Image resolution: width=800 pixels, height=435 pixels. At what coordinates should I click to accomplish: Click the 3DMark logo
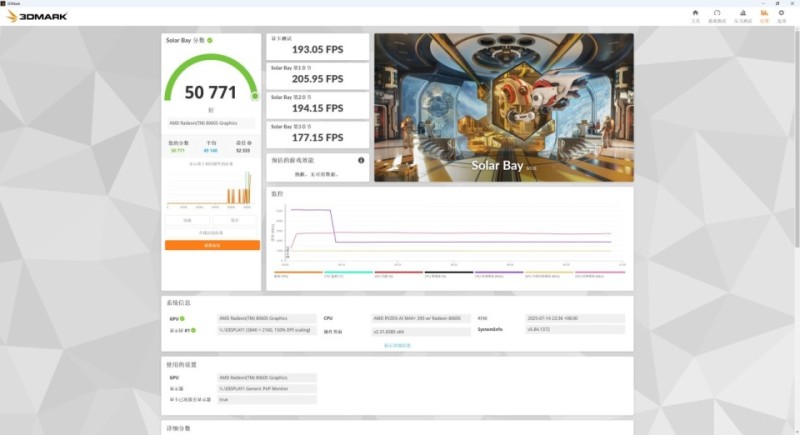click(x=38, y=16)
